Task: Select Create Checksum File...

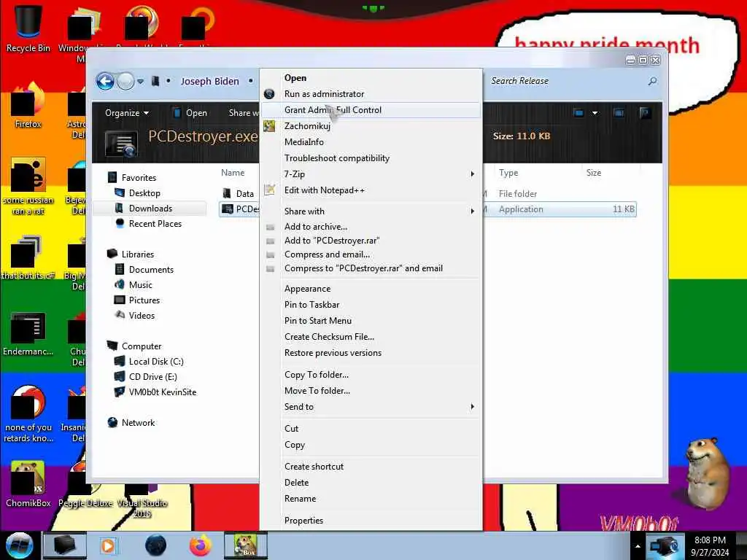Action: 371,337
